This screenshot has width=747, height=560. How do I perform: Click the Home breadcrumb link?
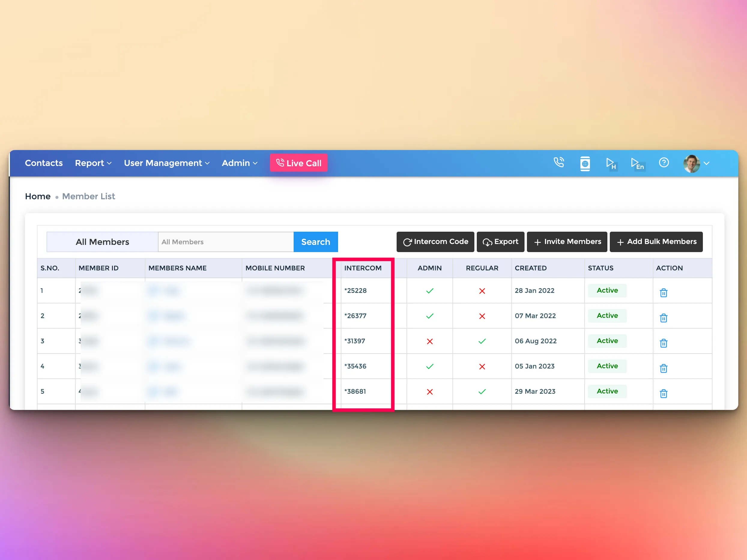coord(38,196)
